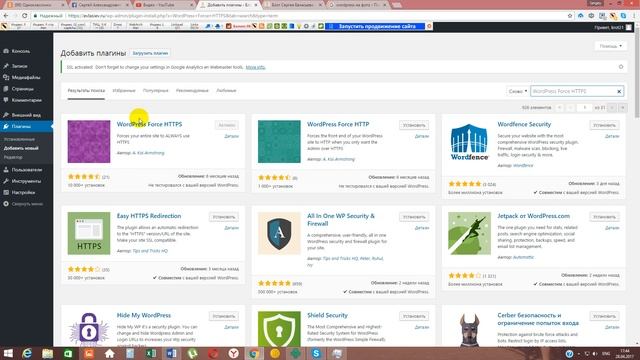This screenshot has width=640, height=360.
Task: Install Easy HTTPS Redirection plugin
Action: click(224, 217)
